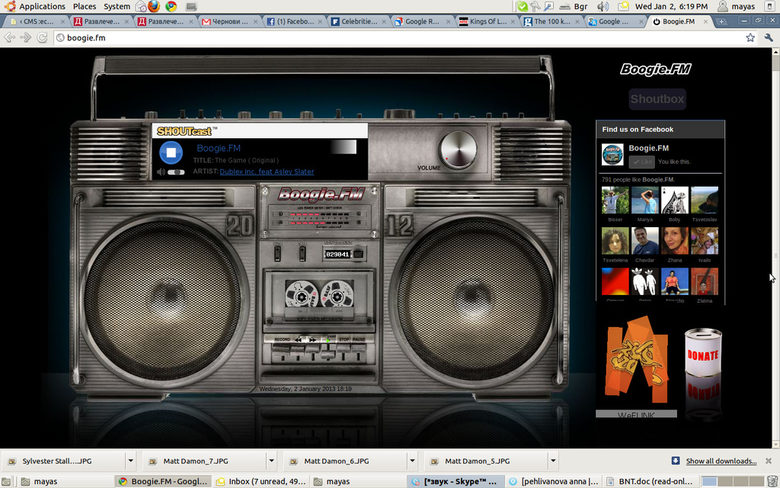Switch to the Чернови Gmail tab
This screenshot has width=780, height=488.
pos(229,21)
